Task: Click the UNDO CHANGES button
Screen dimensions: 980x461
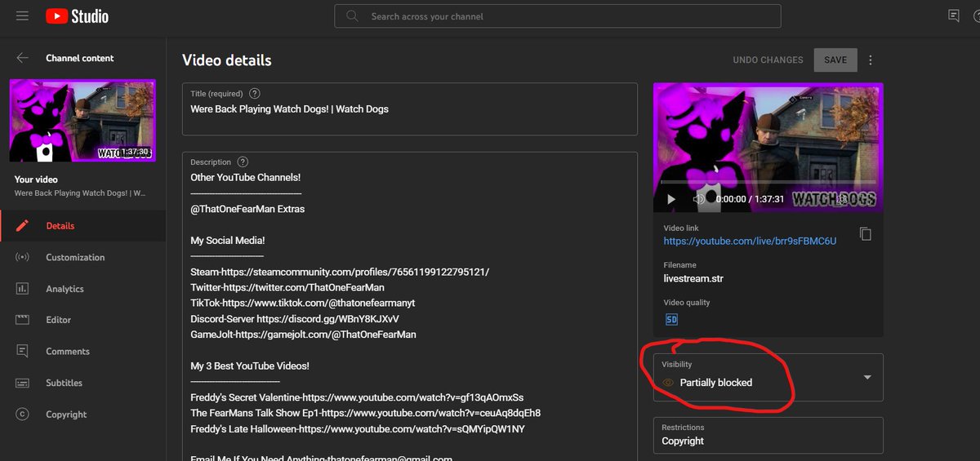Action: point(768,60)
